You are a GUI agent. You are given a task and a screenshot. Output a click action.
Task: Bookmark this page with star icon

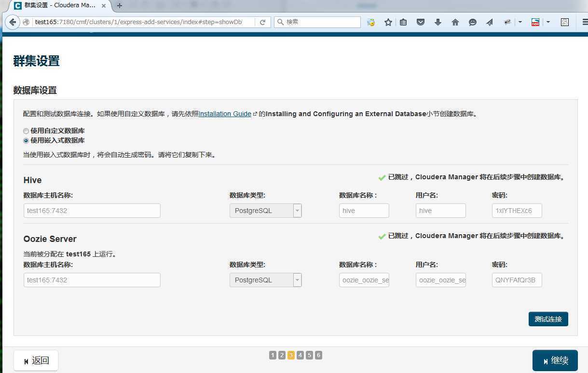(x=388, y=22)
